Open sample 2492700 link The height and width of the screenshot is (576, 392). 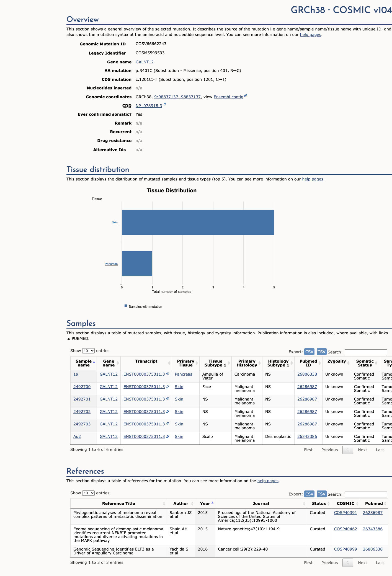tap(82, 387)
